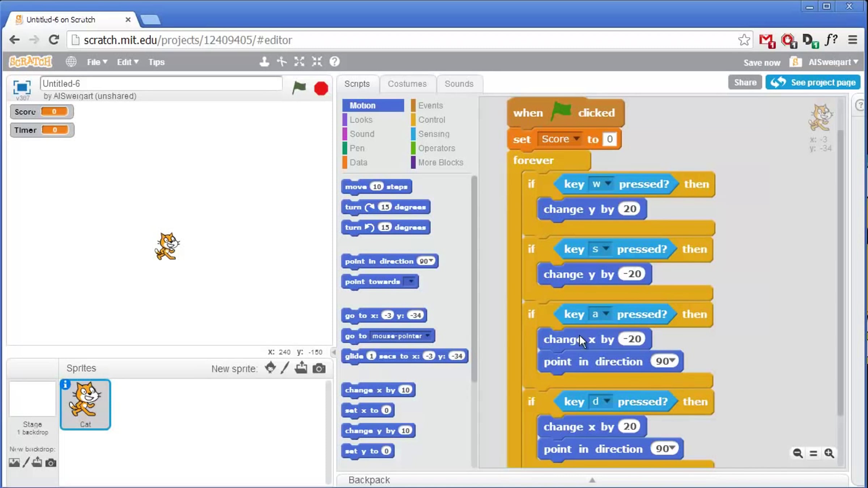Open Chrome hamburger menu
Screen dimensions: 868x488
click(x=853, y=40)
